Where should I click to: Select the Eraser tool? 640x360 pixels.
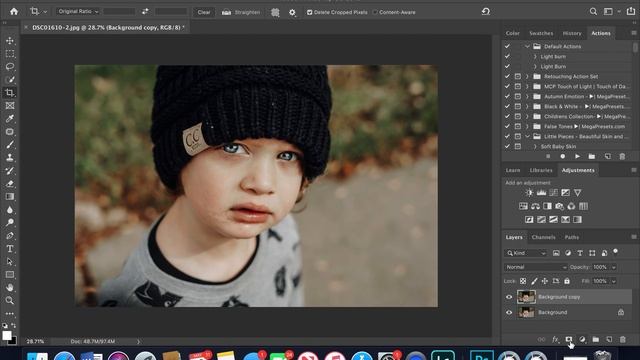tap(10, 184)
